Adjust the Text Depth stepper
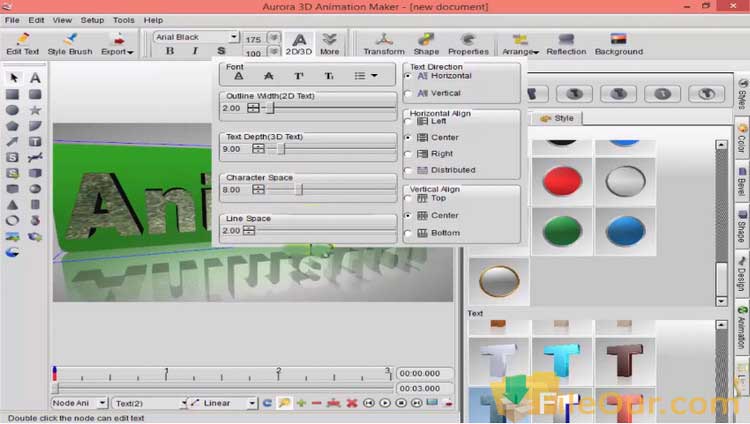Image resolution: width=750 pixels, height=424 pixels. tap(258, 149)
